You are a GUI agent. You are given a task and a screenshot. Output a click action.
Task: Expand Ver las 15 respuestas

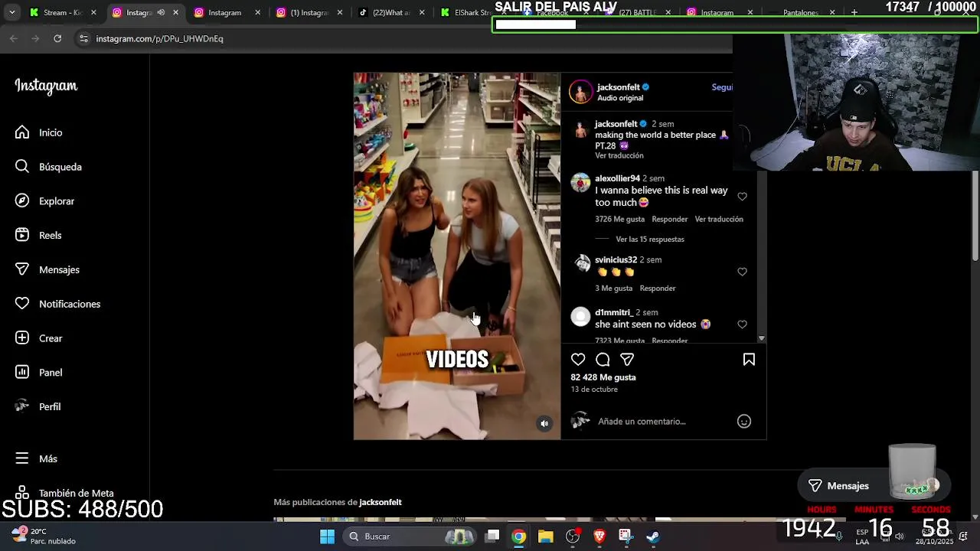pyautogui.click(x=650, y=240)
